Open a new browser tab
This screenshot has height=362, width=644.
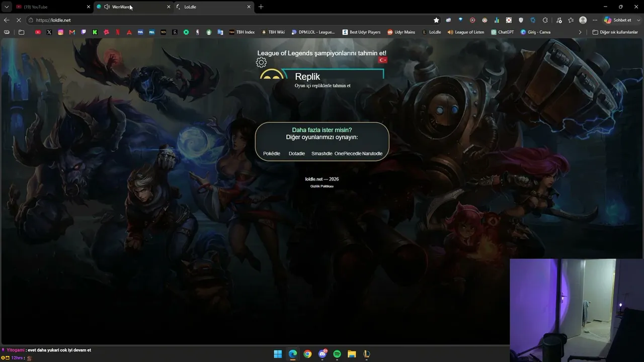[261, 7]
